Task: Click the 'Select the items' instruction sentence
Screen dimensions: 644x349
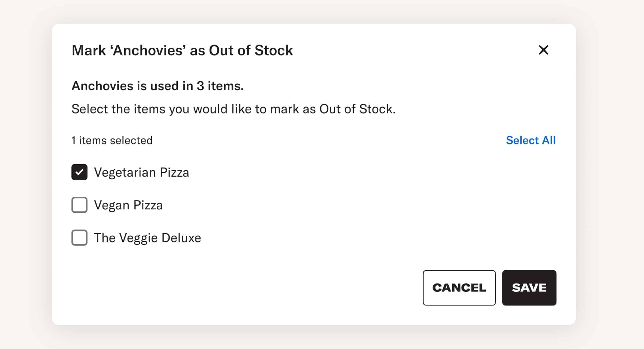Action: tap(233, 109)
